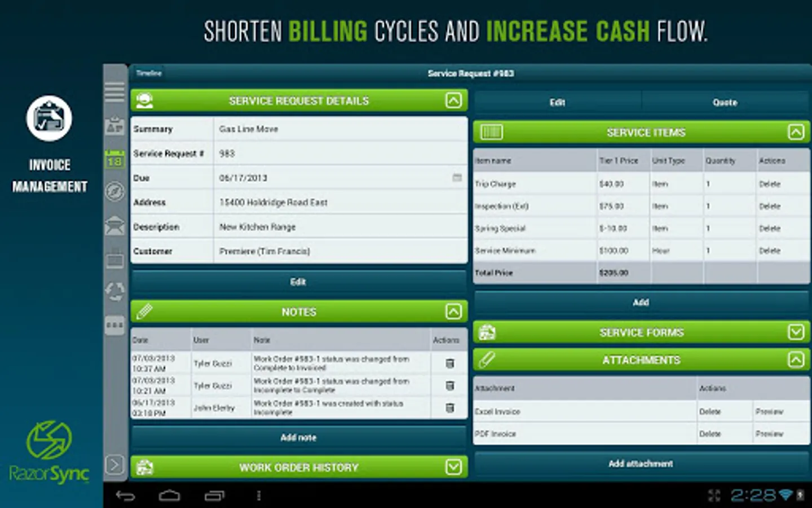The width and height of the screenshot is (812, 508).
Task: Tap the Wi-Fi status icon
Action: tap(785, 495)
